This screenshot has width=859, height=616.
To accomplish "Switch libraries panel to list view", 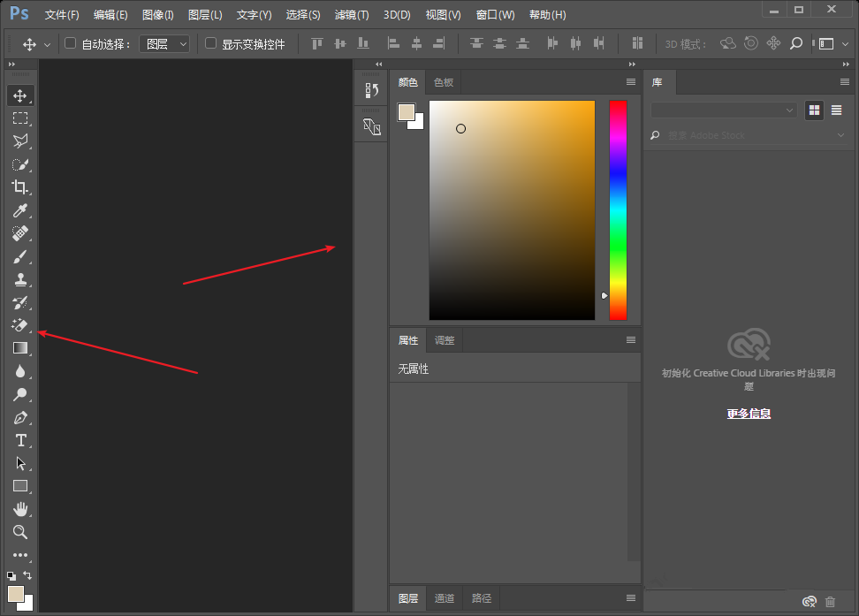I will 836,110.
